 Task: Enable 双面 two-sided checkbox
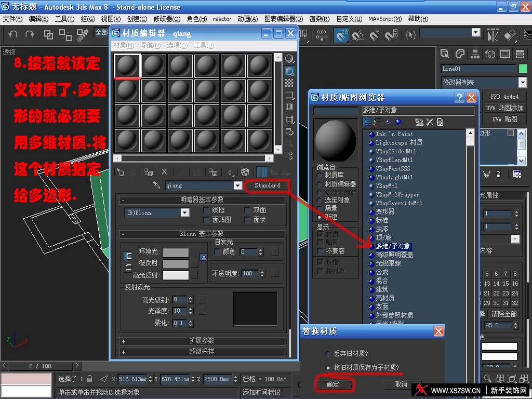coord(247,210)
